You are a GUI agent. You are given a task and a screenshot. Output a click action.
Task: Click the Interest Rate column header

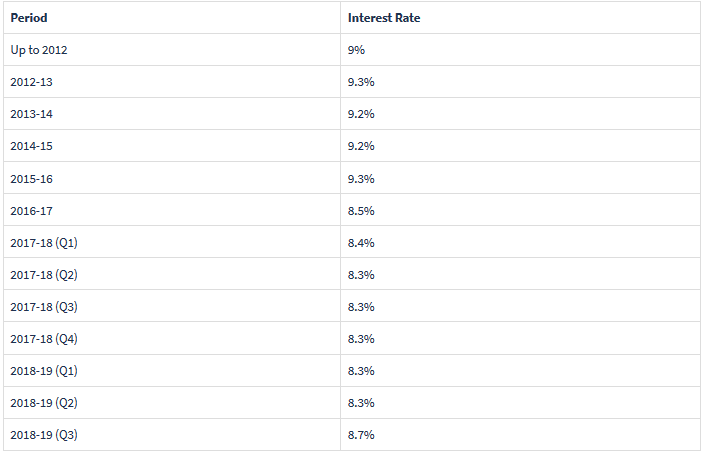pos(383,18)
